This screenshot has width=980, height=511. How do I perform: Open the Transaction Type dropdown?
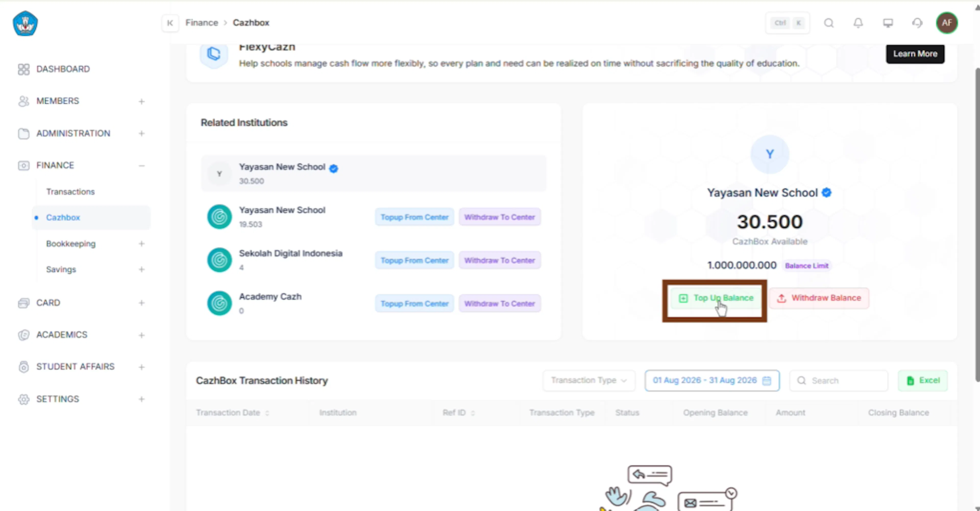click(x=589, y=380)
